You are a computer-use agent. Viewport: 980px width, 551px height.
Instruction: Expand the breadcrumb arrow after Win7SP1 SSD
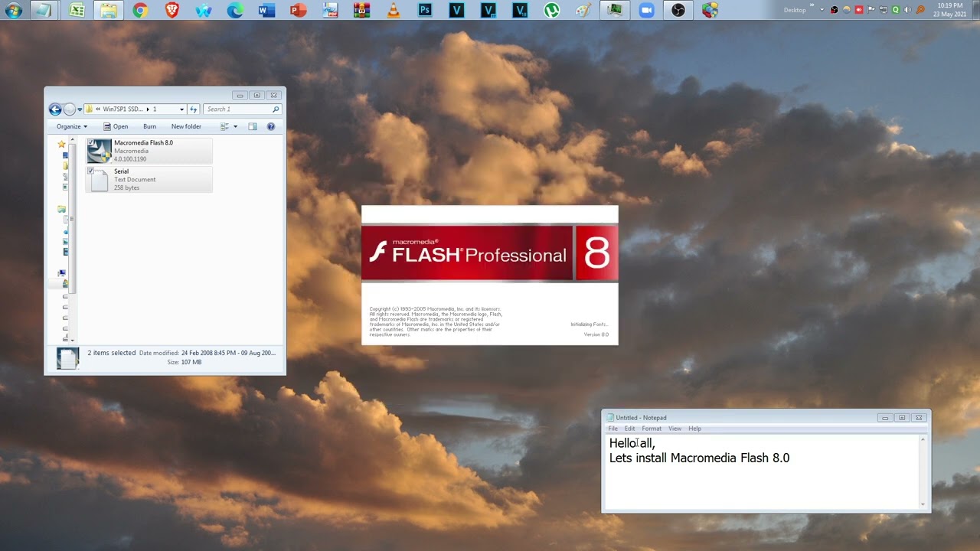[148, 109]
